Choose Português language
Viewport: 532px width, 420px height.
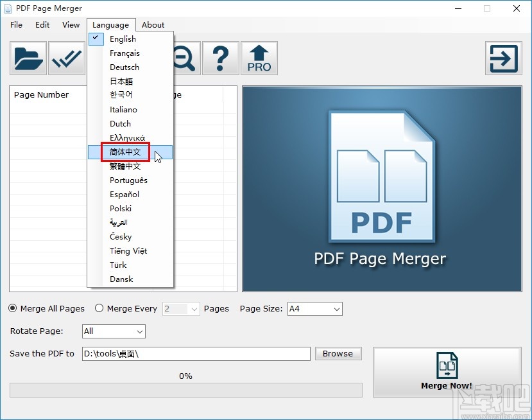pos(130,180)
